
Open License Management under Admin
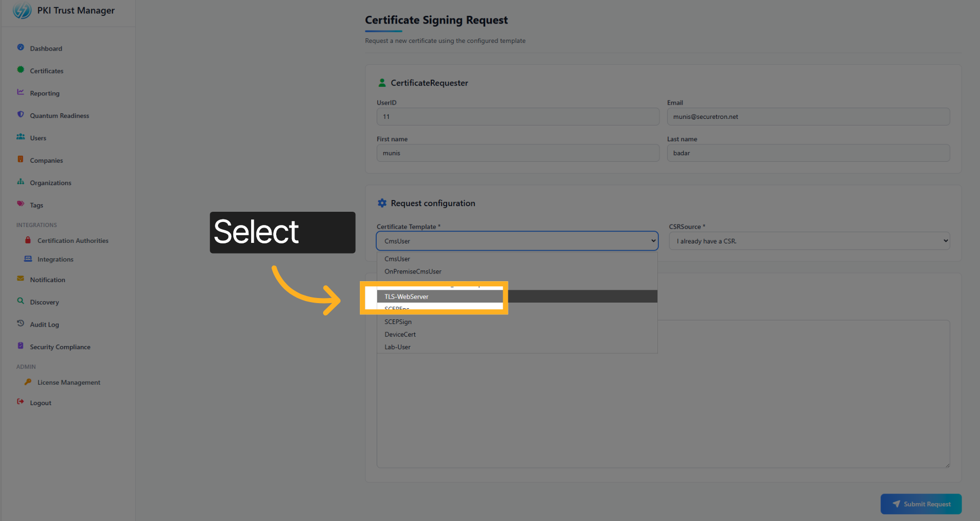[68, 382]
